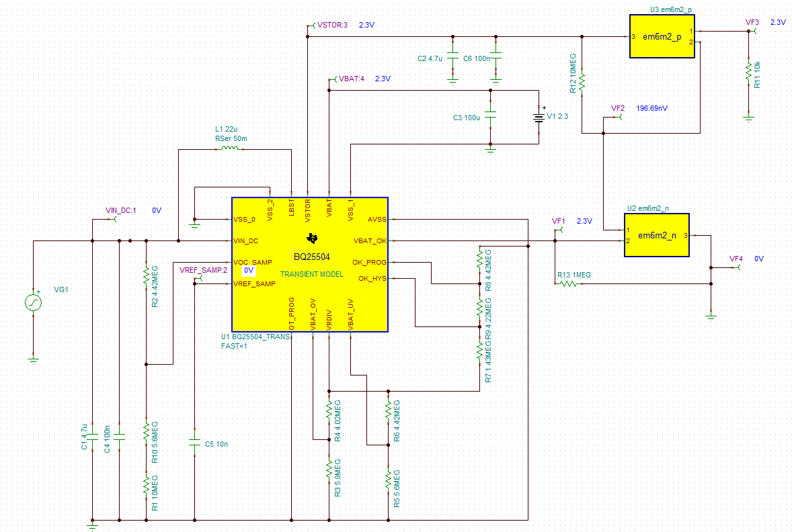Click the 0V reading beside VF4
The image size is (792, 532).
tap(759, 259)
